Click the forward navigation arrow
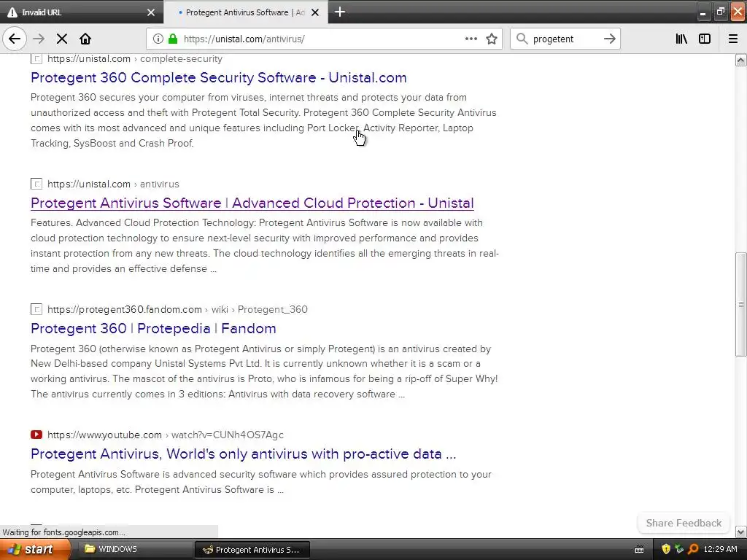 (x=39, y=39)
